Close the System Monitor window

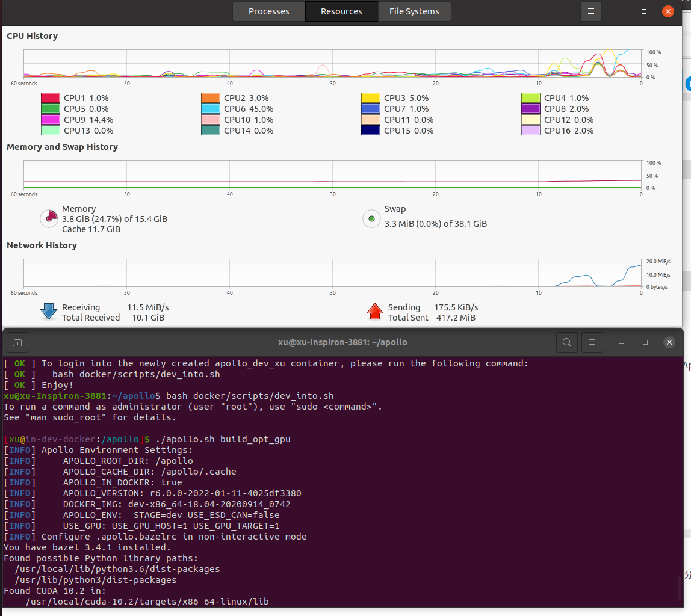tap(668, 11)
